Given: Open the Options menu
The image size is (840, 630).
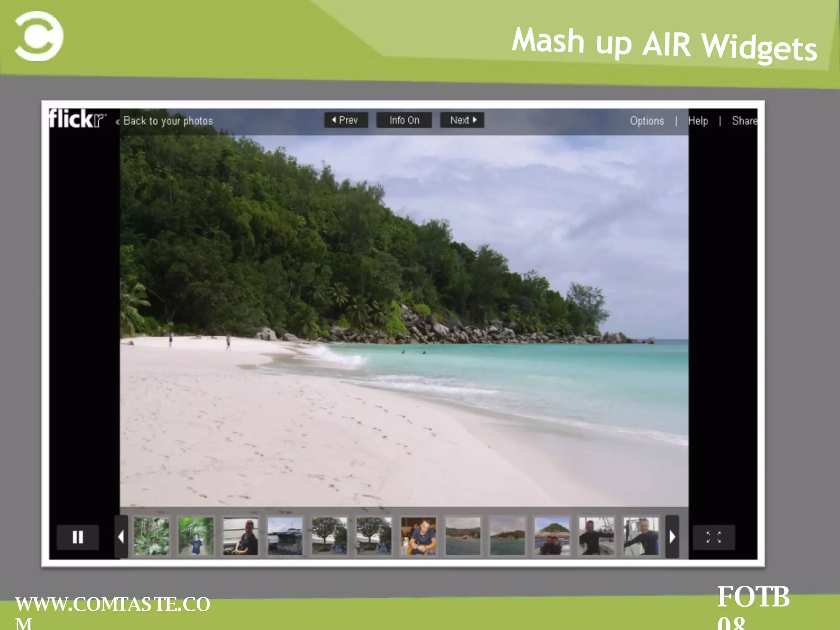Looking at the screenshot, I should [x=647, y=121].
